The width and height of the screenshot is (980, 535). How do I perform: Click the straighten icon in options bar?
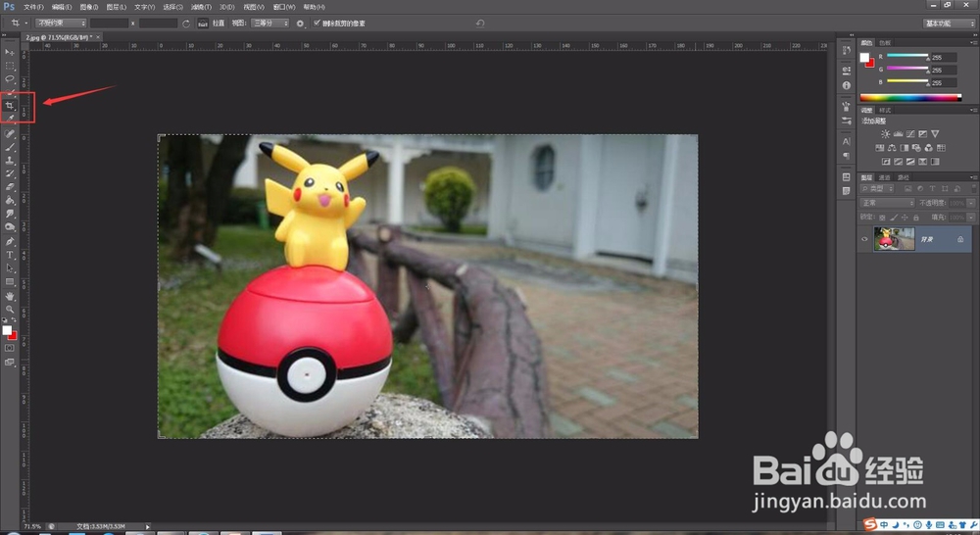click(x=203, y=24)
